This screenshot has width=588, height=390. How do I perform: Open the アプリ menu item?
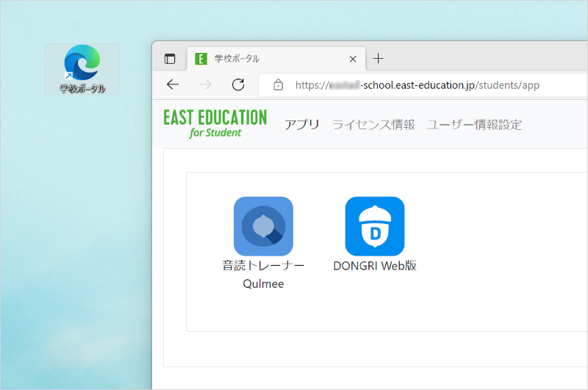coord(302,124)
